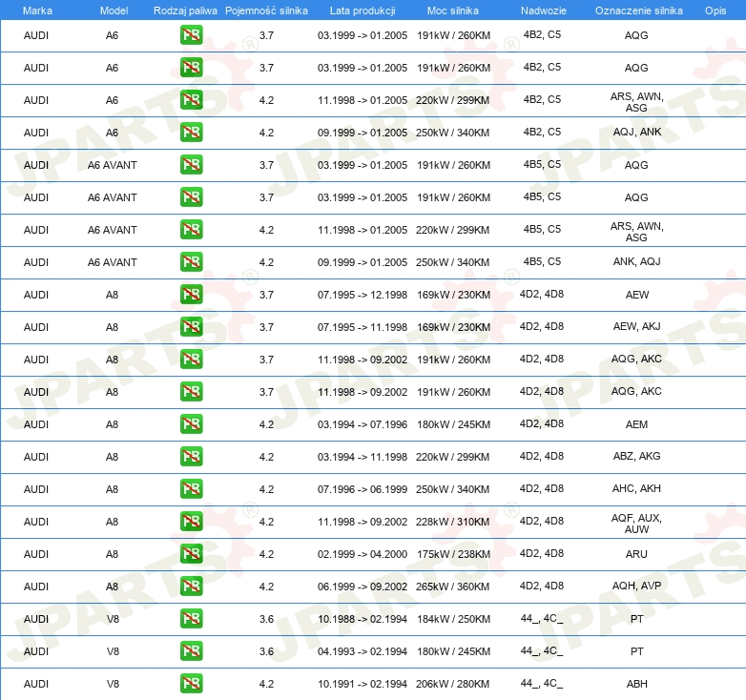The width and height of the screenshot is (746, 700).
Task: Click the Model column header
Action: (114, 10)
